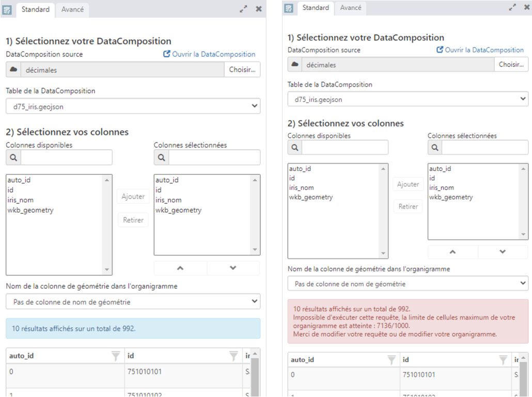532x397 pixels.
Task: Open the 'Ouvrir la DataComposition' link in the right panel
Action: point(480,50)
